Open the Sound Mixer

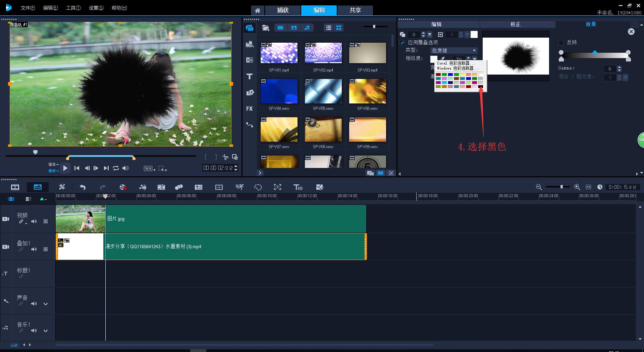[x=143, y=187]
